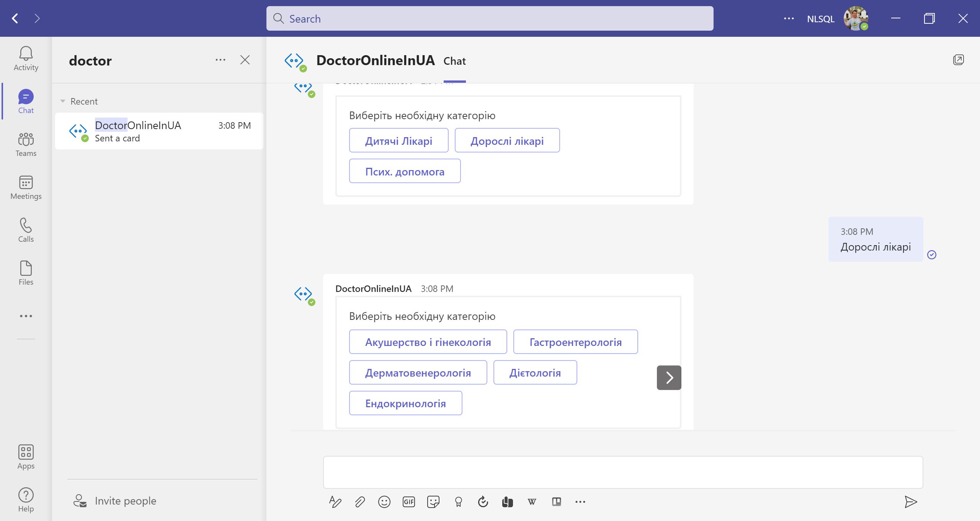This screenshot has width=980, height=521.
Task: Open the emoji picker
Action: coord(384,502)
